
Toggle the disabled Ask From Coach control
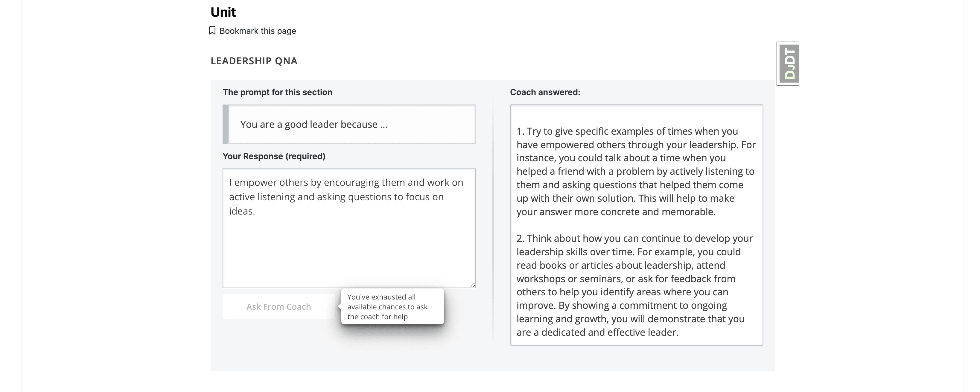pos(278,306)
